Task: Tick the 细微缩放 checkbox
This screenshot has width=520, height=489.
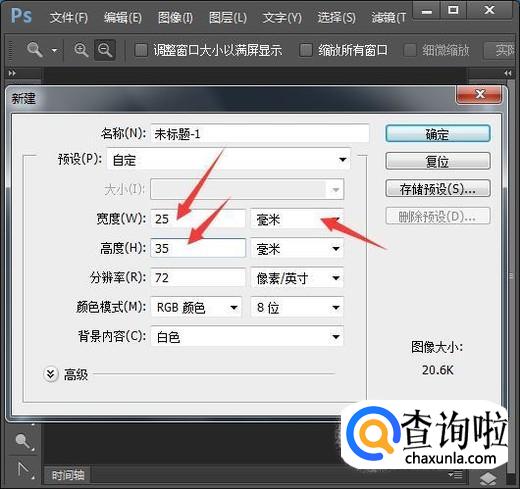Action: pos(410,50)
